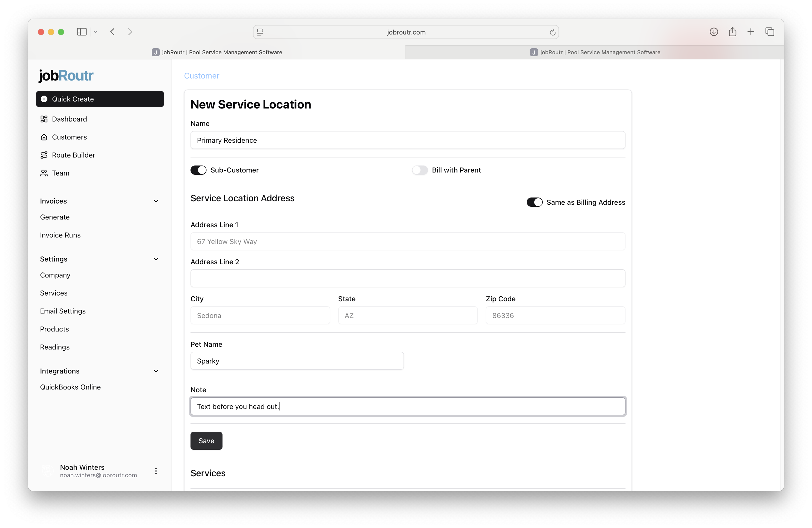Click inside the Pet Name field showing Sparky
The width and height of the screenshot is (812, 528).
[296, 360]
